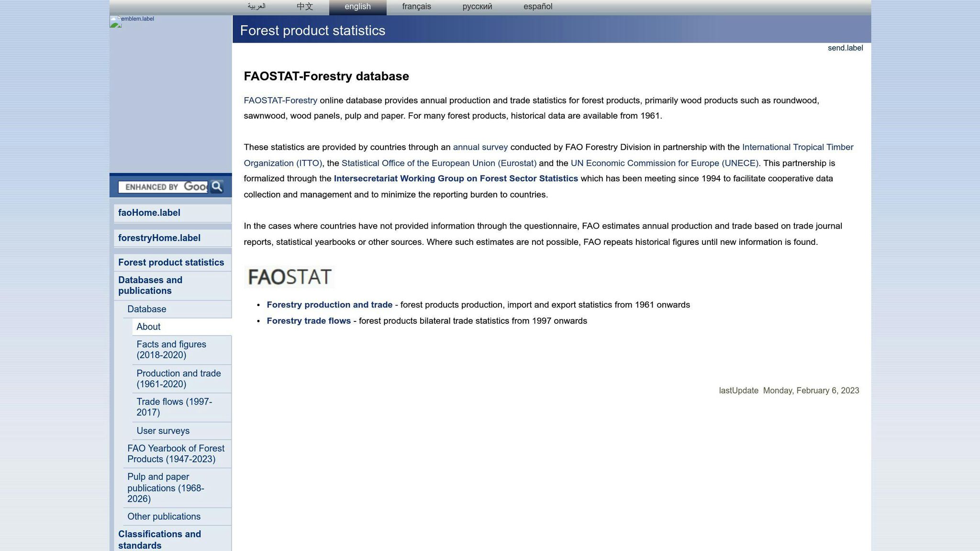Select Database in sidebar
Viewport: 980px width, 551px height.
click(177, 309)
